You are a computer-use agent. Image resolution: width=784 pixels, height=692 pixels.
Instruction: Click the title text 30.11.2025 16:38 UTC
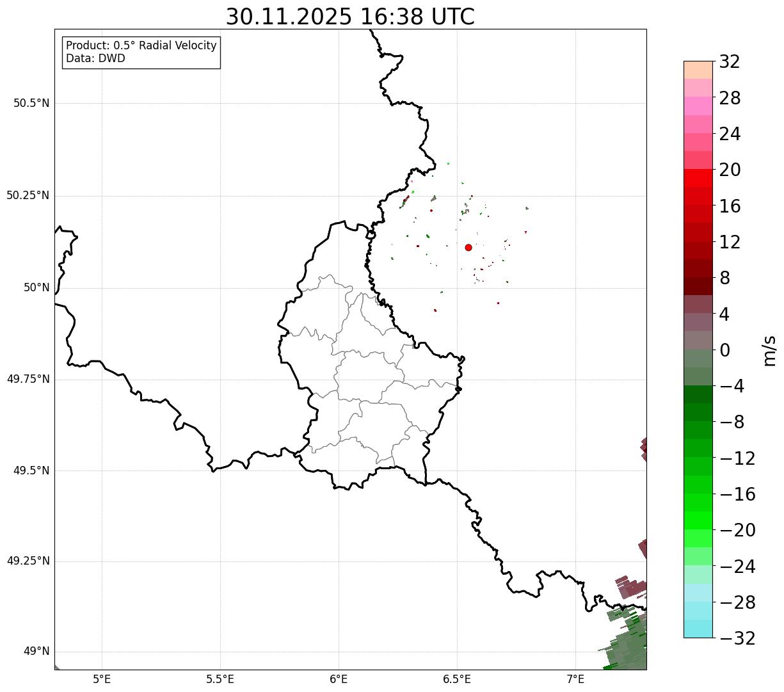click(x=350, y=17)
